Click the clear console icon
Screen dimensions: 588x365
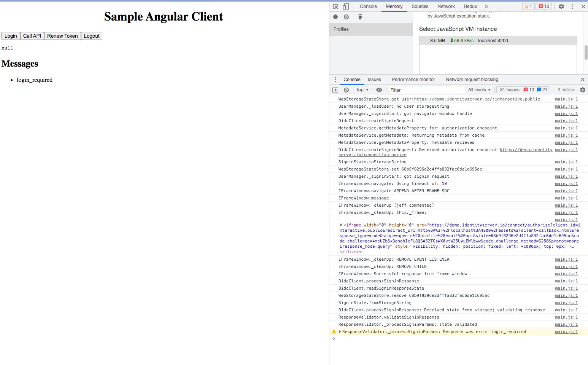pyautogui.click(x=346, y=90)
